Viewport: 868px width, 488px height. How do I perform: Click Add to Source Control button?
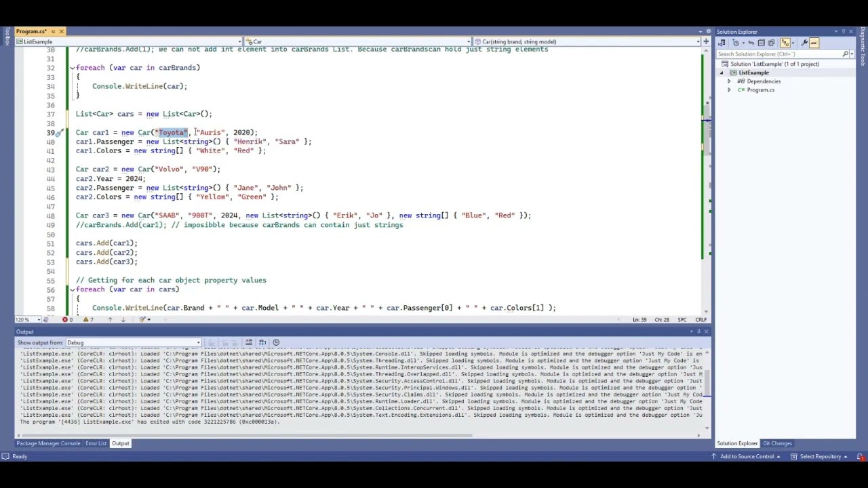[x=747, y=456]
